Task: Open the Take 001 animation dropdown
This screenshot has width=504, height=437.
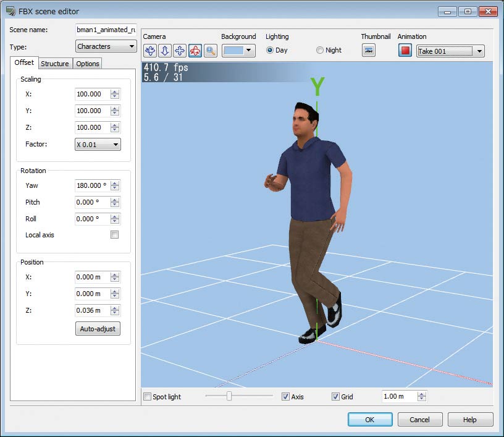Action: coord(450,51)
